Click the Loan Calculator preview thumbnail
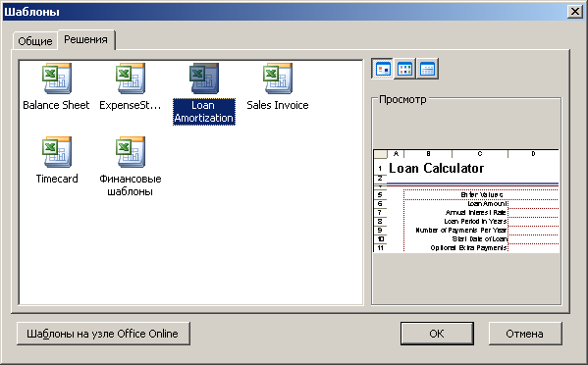This screenshot has width=588, height=365. click(x=466, y=201)
